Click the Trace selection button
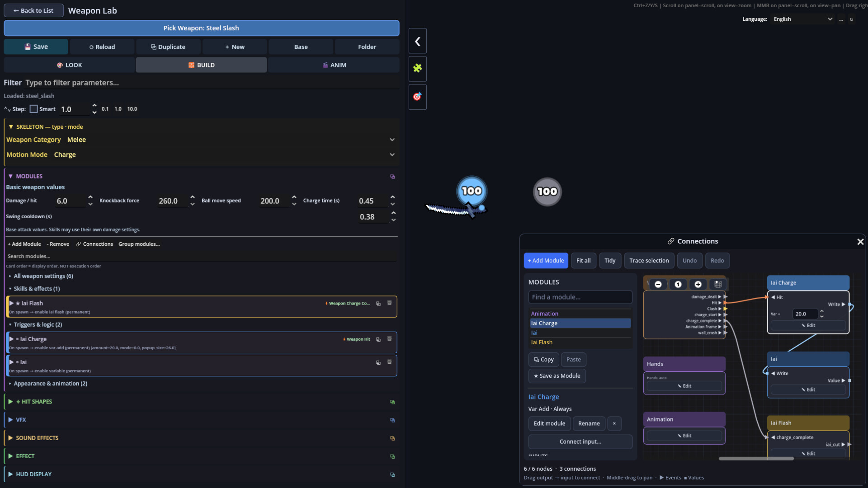This screenshot has width=868, height=488. point(649,261)
